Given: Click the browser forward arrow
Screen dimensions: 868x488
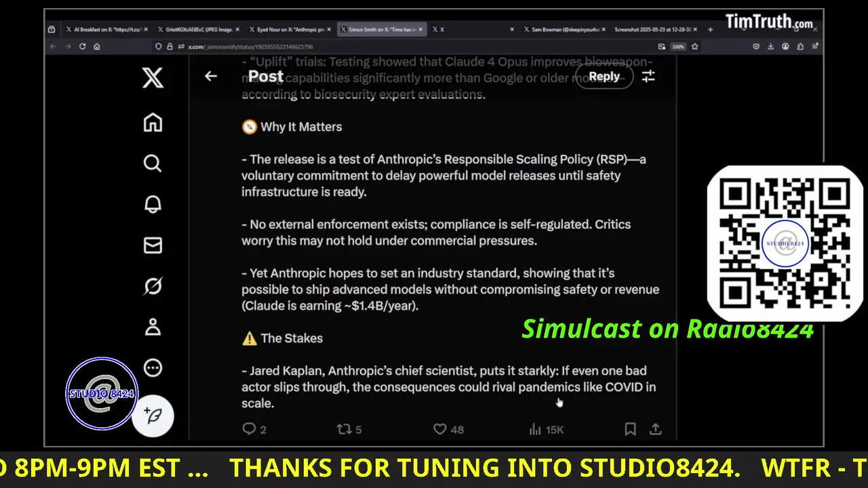Looking at the screenshot, I should point(68,46).
